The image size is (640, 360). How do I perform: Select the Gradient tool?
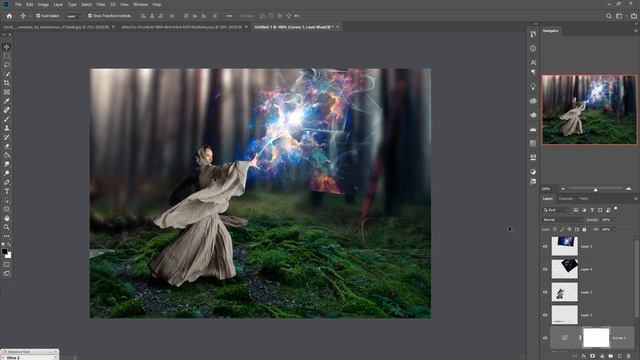[x=7, y=155]
